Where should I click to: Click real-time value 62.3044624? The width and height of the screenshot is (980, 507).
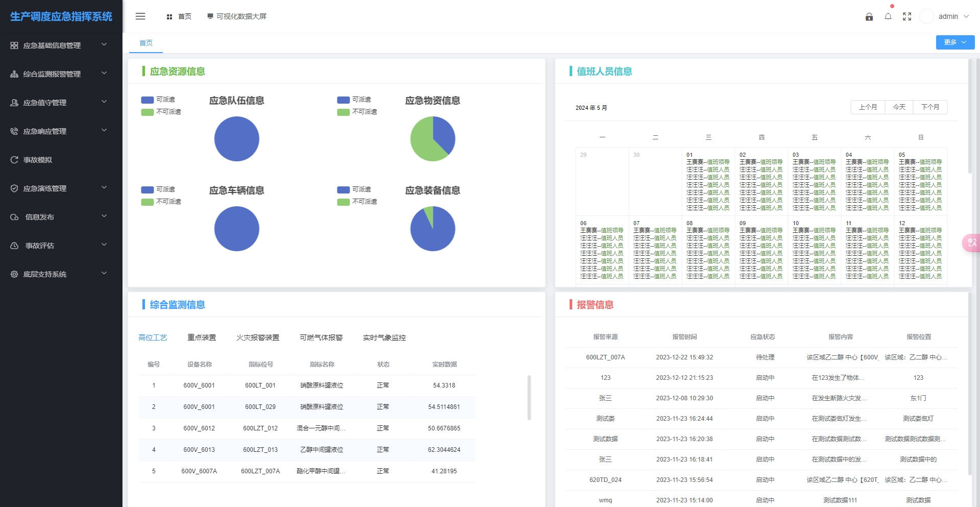[x=444, y=450]
